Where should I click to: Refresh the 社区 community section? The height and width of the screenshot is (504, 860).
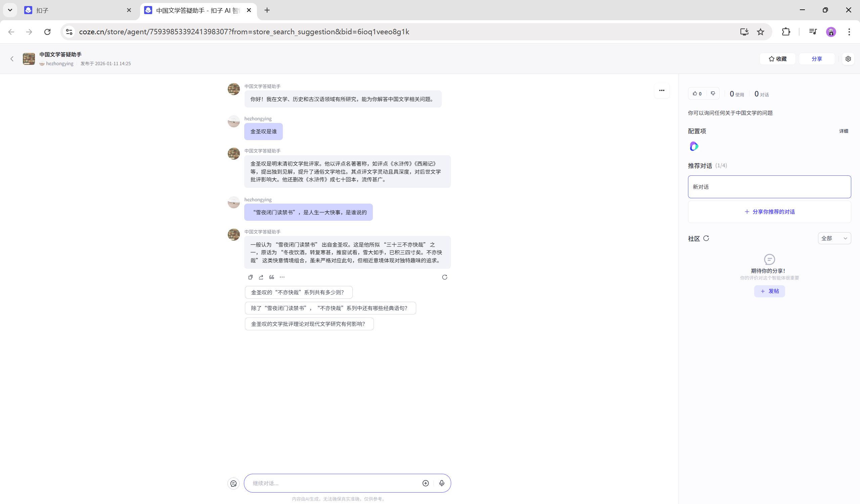point(706,238)
